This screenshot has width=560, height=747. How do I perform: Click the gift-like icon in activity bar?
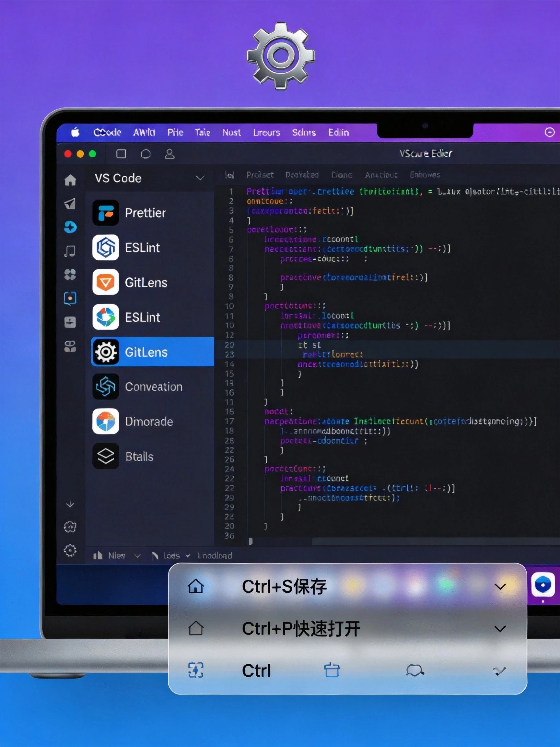coord(70,346)
